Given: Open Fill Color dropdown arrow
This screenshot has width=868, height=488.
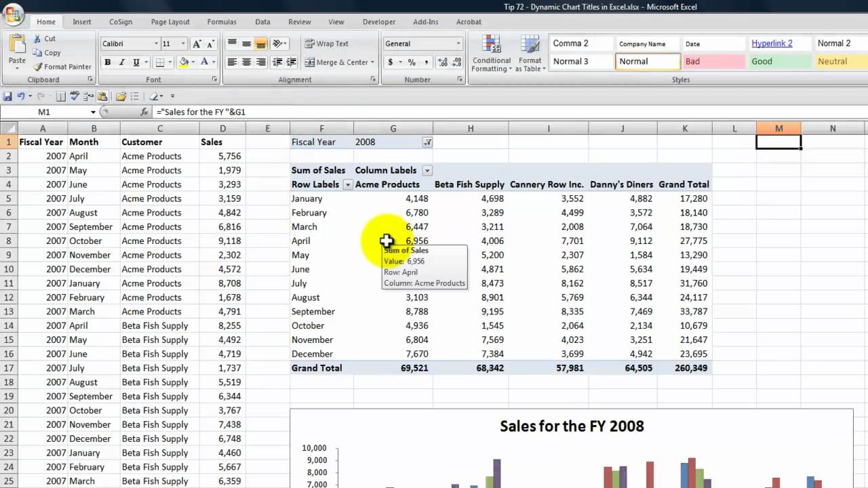Looking at the screenshot, I should click(x=193, y=62).
